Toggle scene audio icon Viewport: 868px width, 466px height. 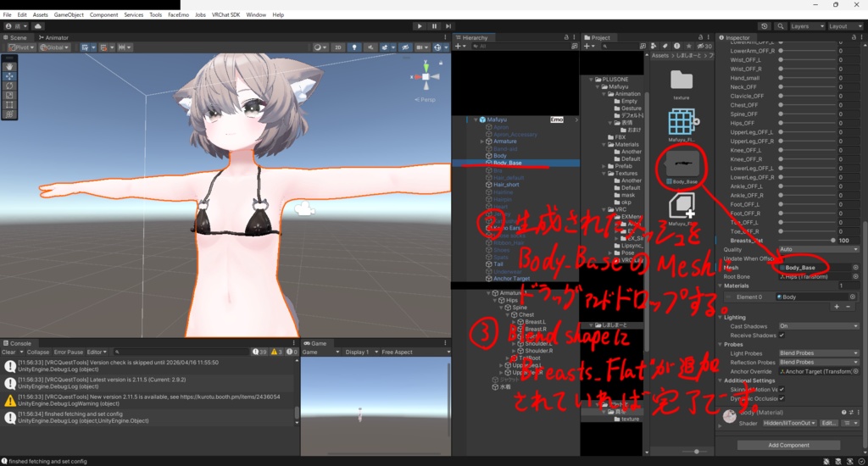click(370, 47)
